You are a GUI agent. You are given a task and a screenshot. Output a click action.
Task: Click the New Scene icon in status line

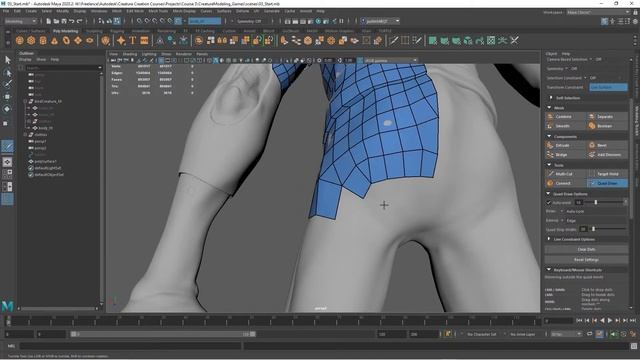point(49,21)
